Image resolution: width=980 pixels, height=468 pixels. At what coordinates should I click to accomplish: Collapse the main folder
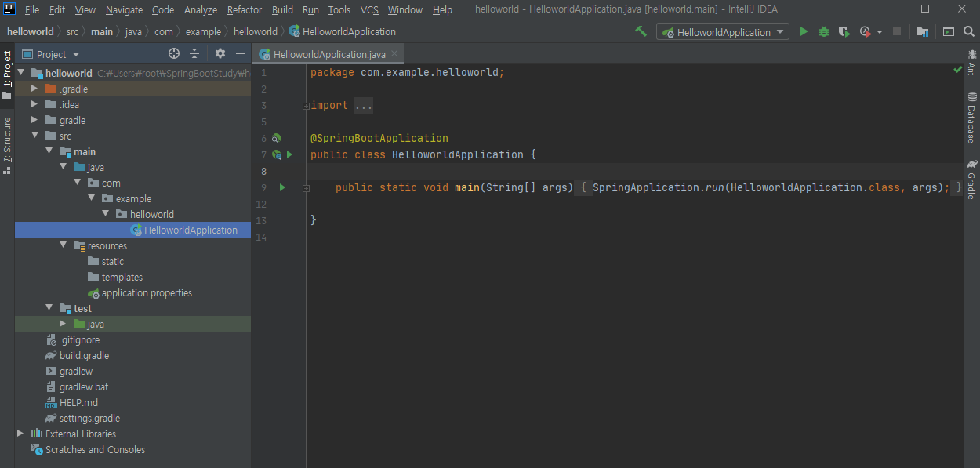click(49, 151)
